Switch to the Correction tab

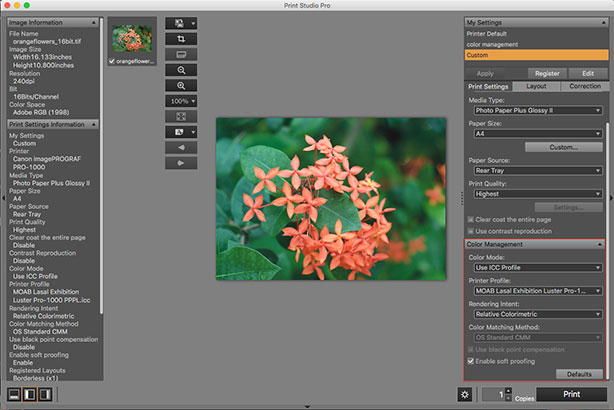tap(585, 86)
